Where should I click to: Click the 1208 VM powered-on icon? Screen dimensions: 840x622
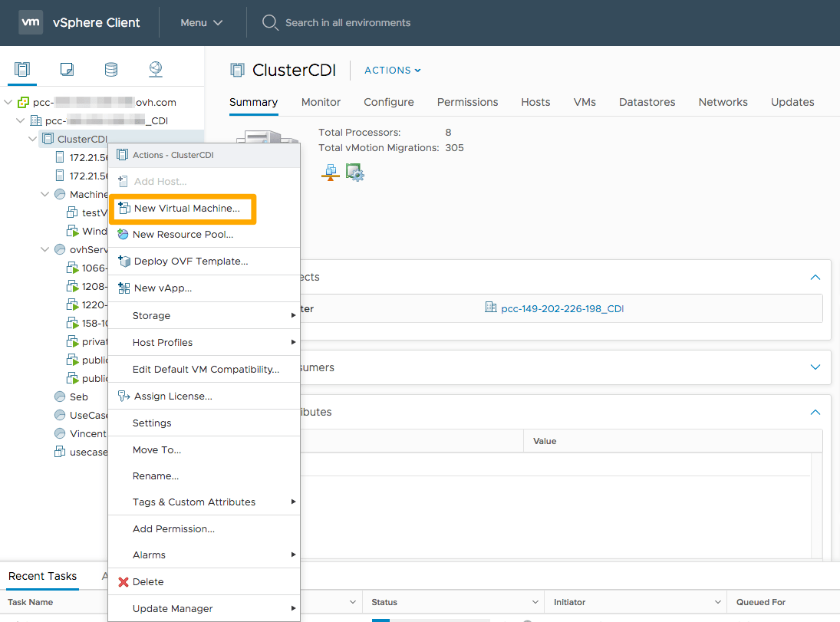72,287
